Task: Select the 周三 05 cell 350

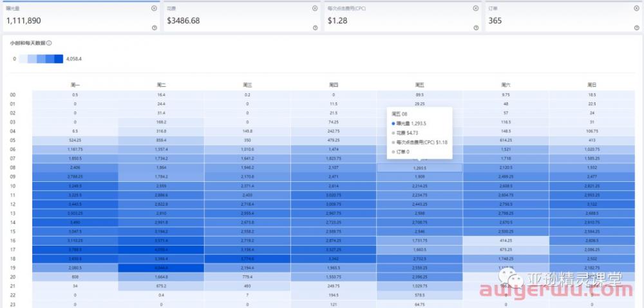Action: 247,140
